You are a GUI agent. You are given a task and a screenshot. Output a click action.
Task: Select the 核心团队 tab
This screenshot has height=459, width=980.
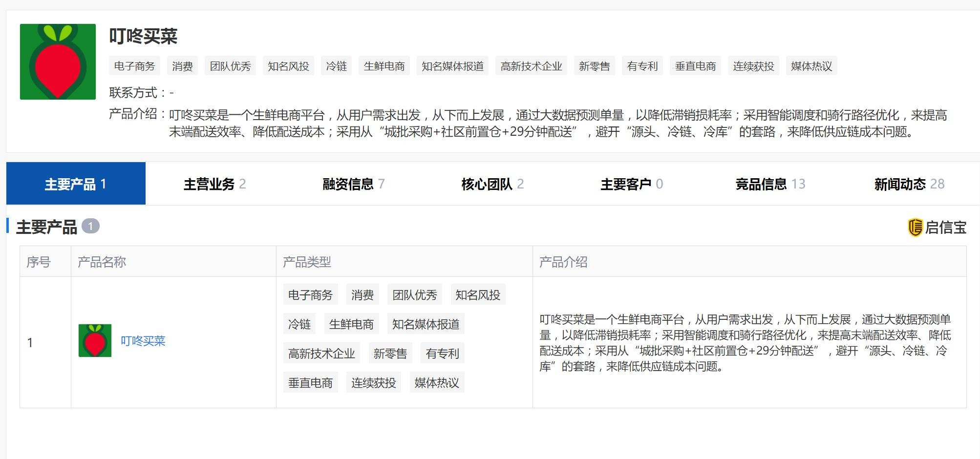click(492, 184)
